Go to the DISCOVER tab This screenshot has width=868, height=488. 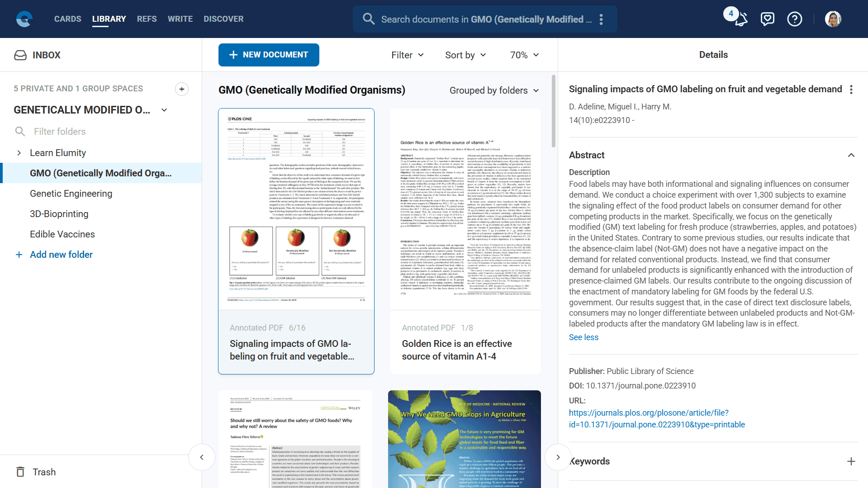point(223,19)
